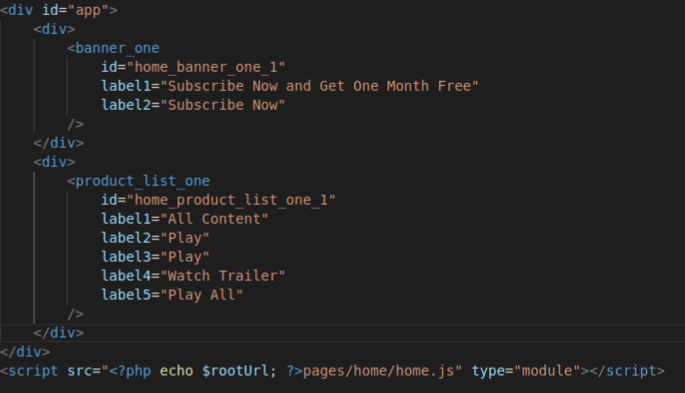Click the "Play All" label5 string
The image size is (685, 393).
pyautogui.click(x=201, y=295)
